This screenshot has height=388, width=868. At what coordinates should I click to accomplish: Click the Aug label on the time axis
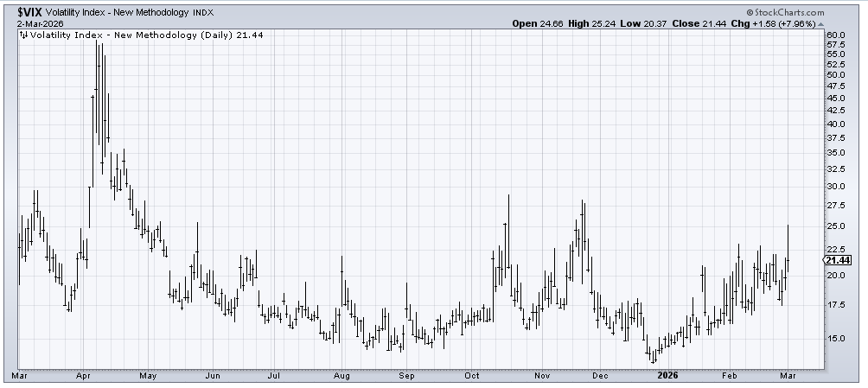coord(341,377)
